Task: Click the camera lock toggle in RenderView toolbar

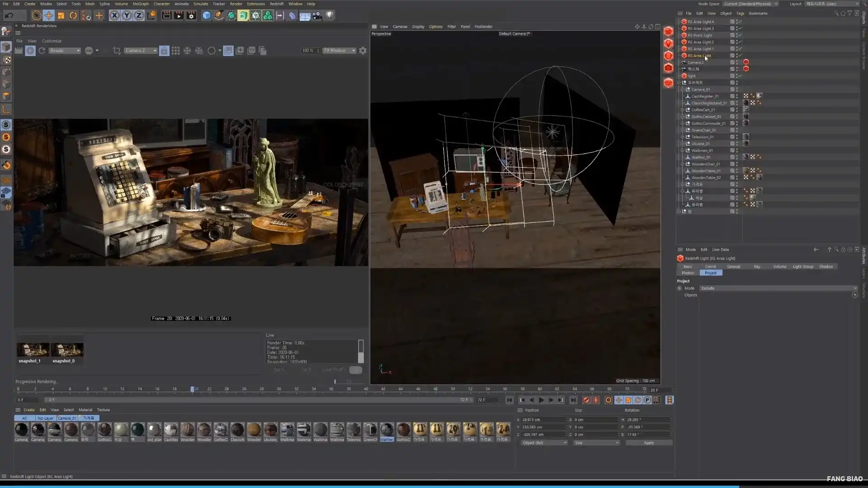Action: click(164, 51)
